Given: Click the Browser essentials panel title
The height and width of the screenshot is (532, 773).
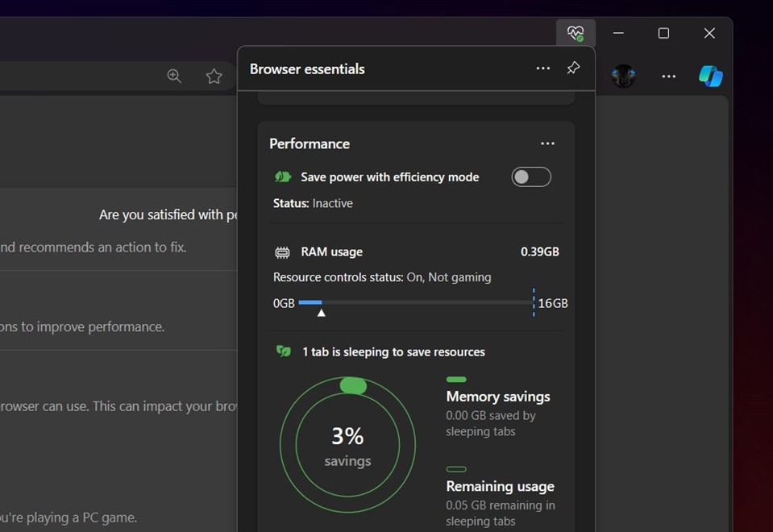Looking at the screenshot, I should pyautogui.click(x=307, y=69).
